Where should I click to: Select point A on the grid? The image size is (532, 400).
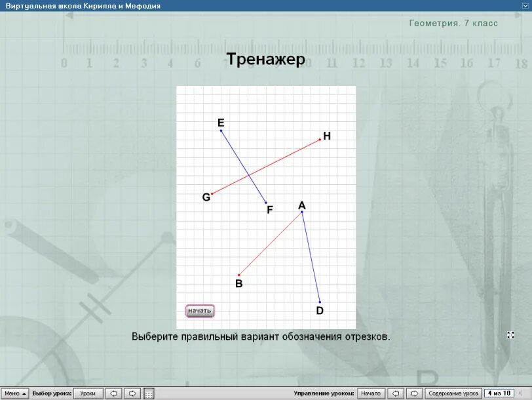coord(302,212)
